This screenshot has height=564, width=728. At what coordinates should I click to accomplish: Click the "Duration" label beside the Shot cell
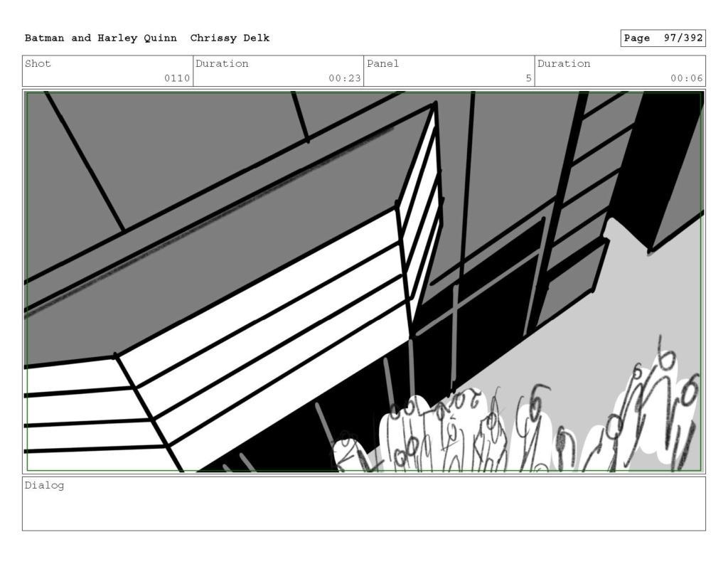pos(222,63)
